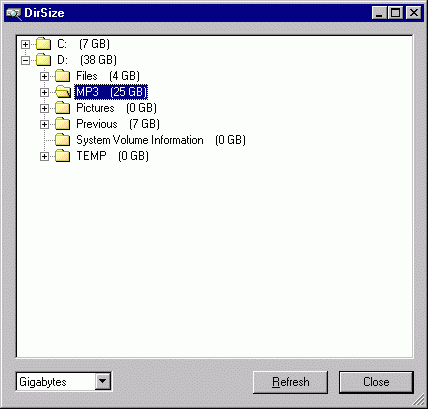The image size is (428, 409).
Task: Click the C: drive folder icon
Action: pyautogui.click(x=43, y=44)
